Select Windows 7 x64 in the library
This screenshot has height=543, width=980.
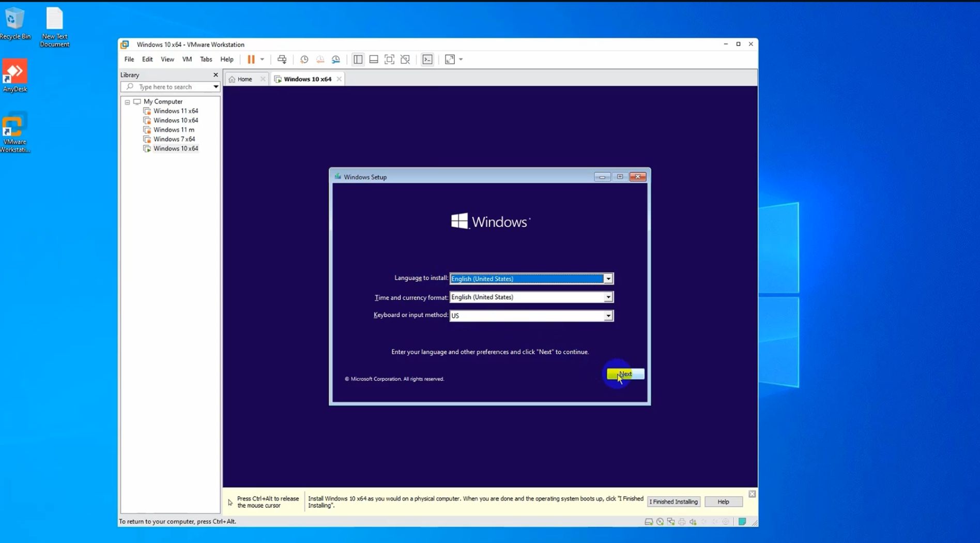tap(174, 139)
